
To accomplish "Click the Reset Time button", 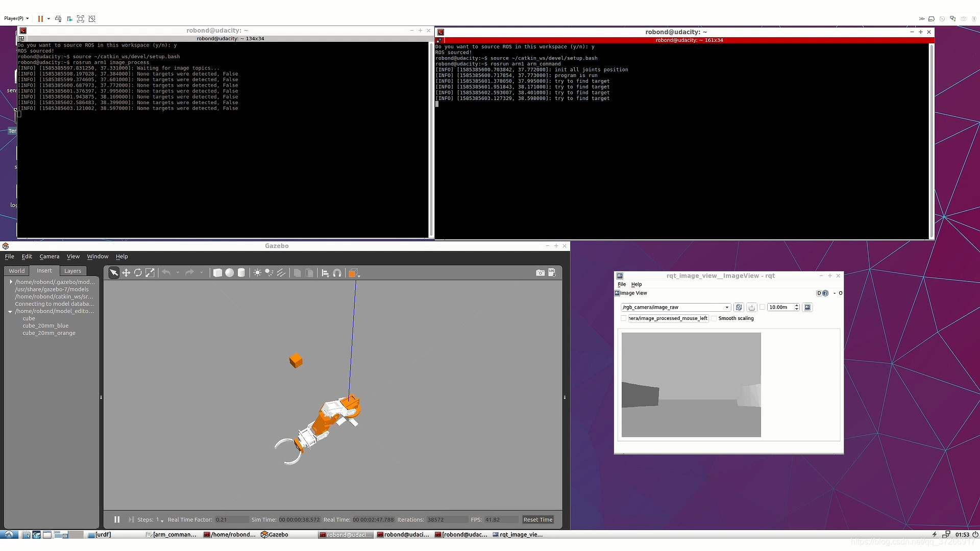I will (x=537, y=519).
